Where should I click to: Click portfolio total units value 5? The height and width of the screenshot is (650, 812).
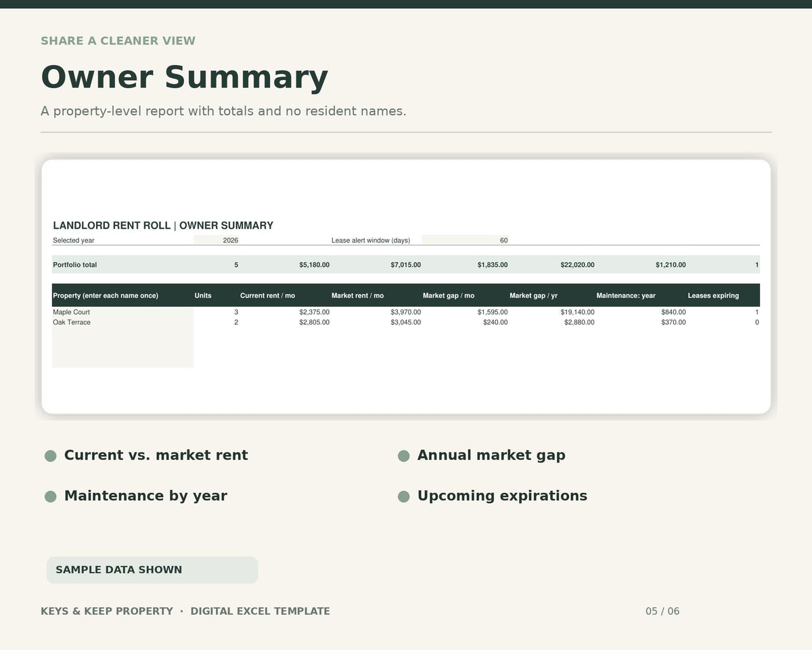(236, 265)
